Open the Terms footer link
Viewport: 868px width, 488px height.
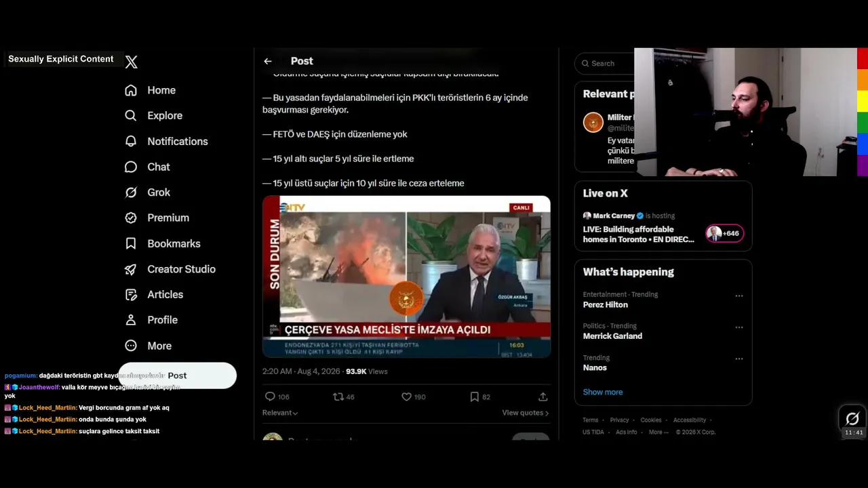click(591, 420)
